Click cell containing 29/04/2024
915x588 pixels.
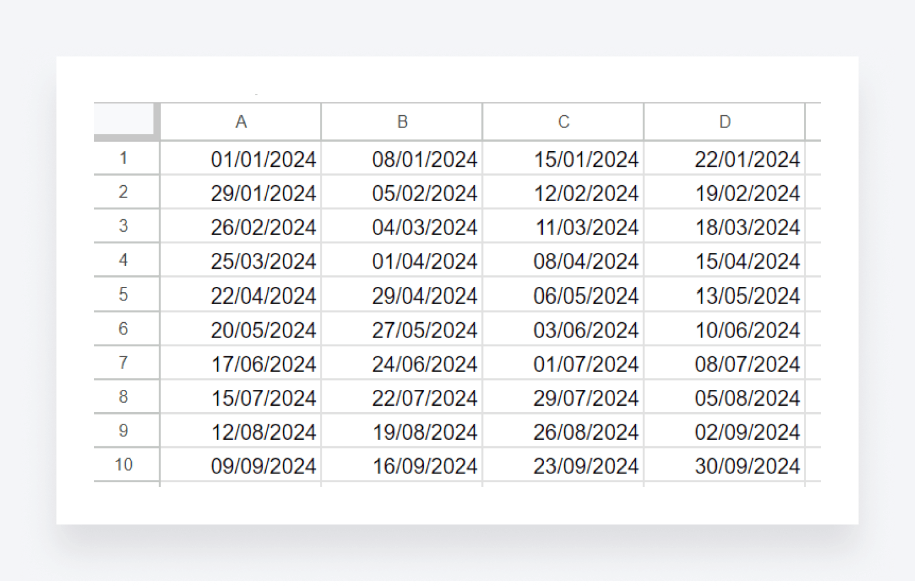pyautogui.click(x=402, y=294)
